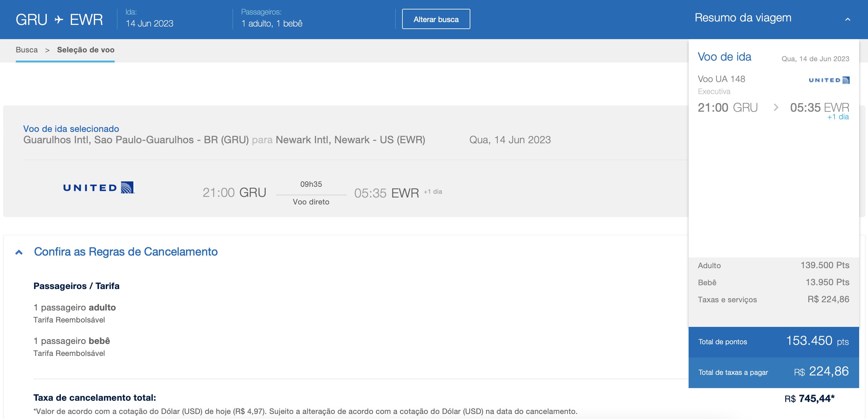Image resolution: width=868 pixels, height=419 pixels.
Task: Click the Adulto 139.500 Pts row
Action: click(x=774, y=265)
